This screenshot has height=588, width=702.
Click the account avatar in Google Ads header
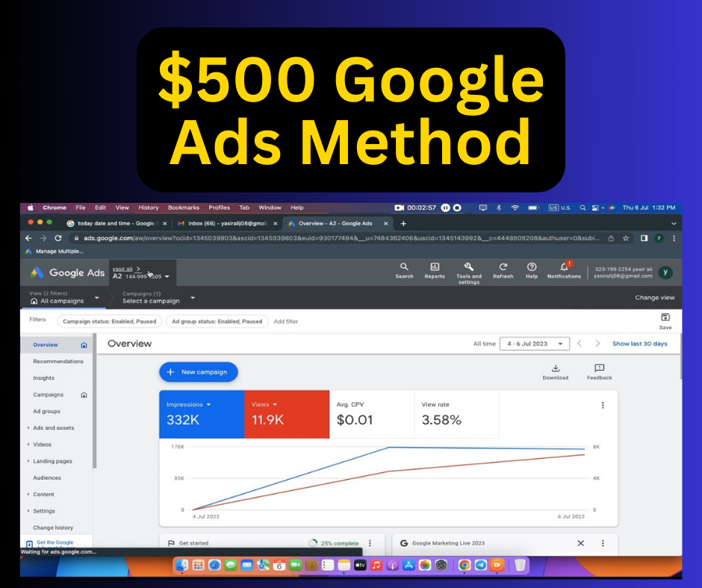click(x=665, y=272)
